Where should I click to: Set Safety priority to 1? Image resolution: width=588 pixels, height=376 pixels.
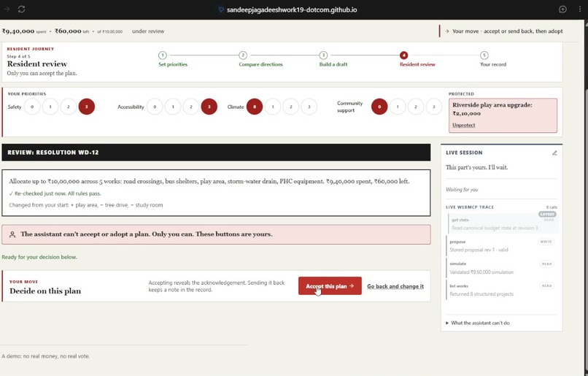coord(50,107)
